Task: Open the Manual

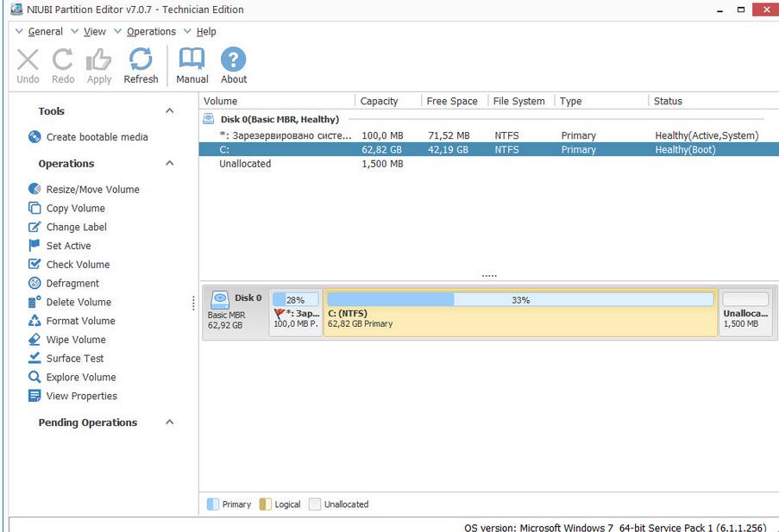Action: (x=191, y=65)
